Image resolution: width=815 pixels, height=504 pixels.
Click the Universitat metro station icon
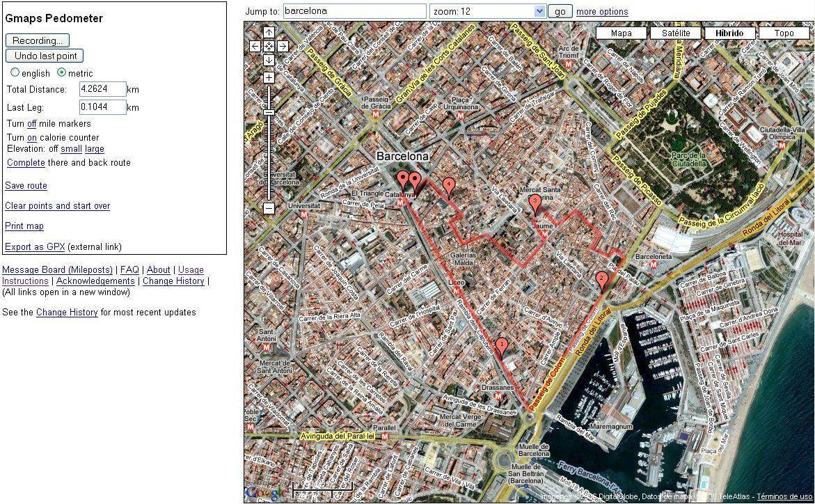pyautogui.click(x=304, y=214)
